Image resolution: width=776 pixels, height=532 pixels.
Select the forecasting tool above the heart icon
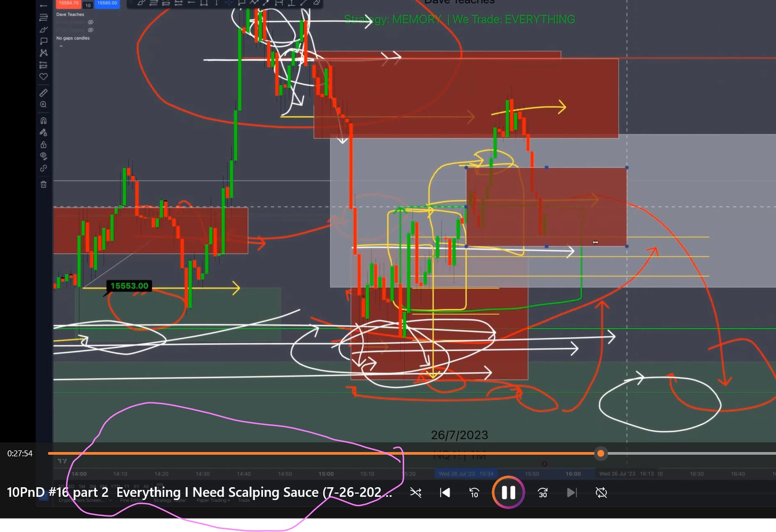tap(44, 65)
